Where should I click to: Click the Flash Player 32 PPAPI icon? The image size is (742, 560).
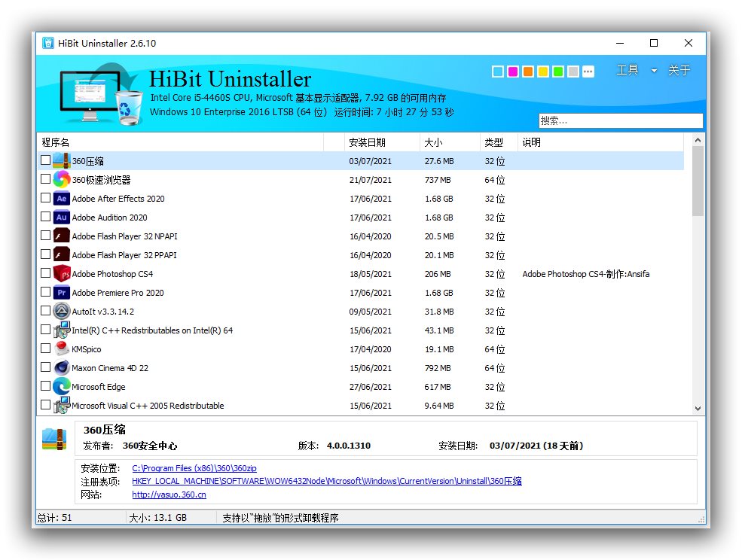point(62,255)
